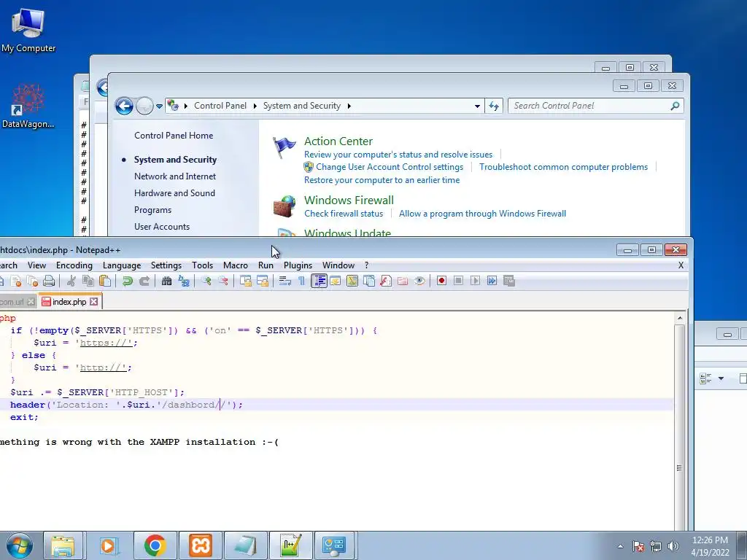Show hidden system tray icons arrow
The height and width of the screenshot is (560, 747).
(x=620, y=546)
